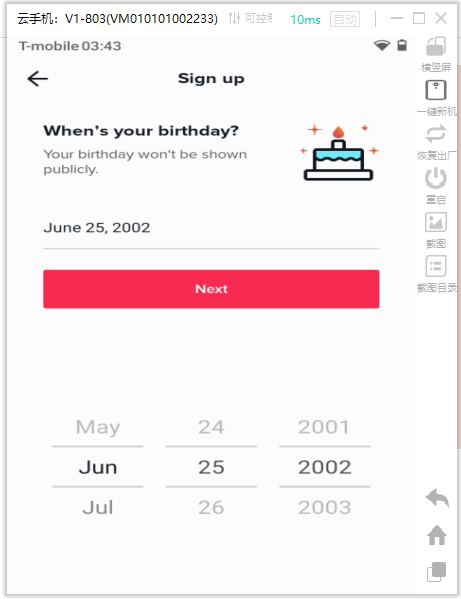Image resolution: width=461 pixels, height=599 pixels.
Task: Click the sidebar back arrow icon
Action: [437, 498]
